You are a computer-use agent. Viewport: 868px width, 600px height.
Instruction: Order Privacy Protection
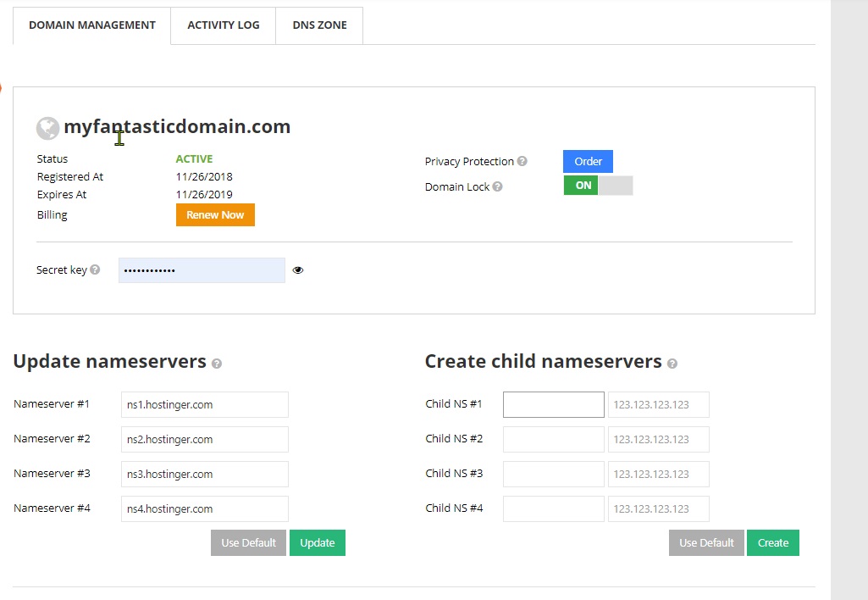[x=588, y=161]
